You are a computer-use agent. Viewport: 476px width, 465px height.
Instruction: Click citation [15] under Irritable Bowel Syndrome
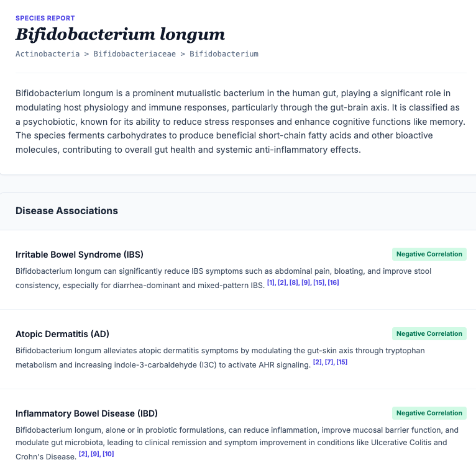click(x=319, y=283)
